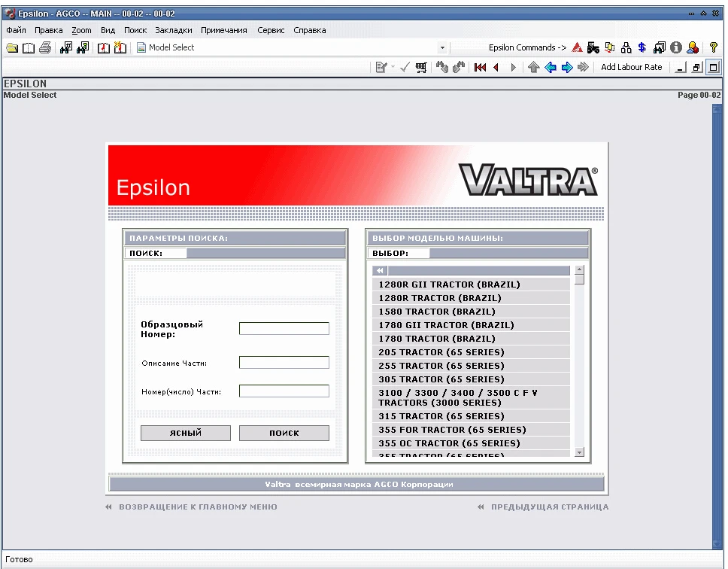The width and height of the screenshot is (728, 569).
Task: Go to next page with grey right arrow
Action: coord(513,67)
